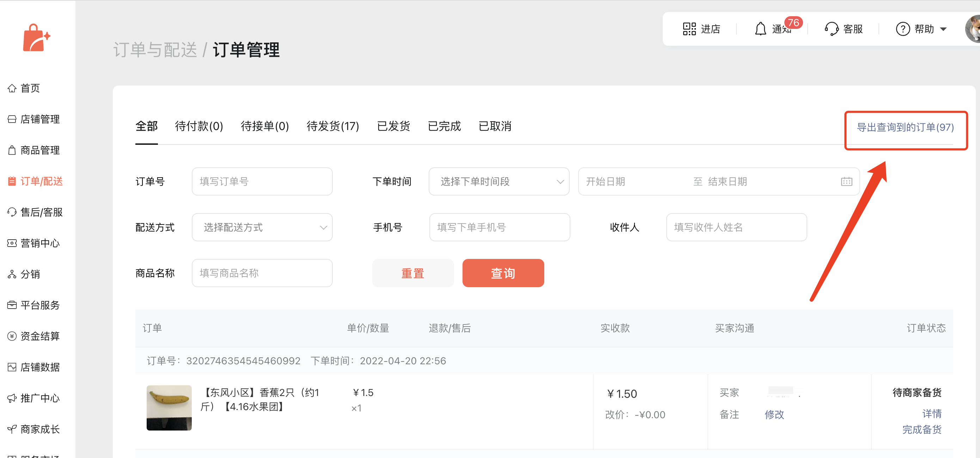Click calendar icon in date range field
The image size is (980, 458).
(x=846, y=182)
